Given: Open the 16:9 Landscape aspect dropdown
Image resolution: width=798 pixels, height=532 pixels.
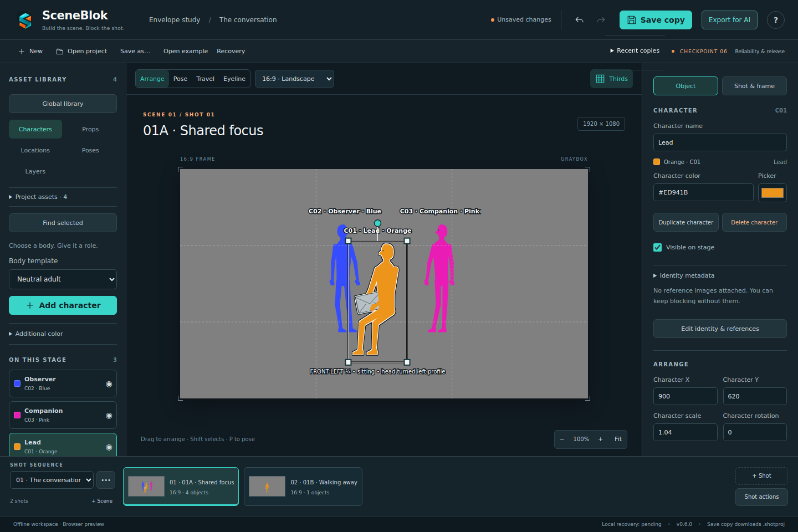Looking at the screenshot, I should coord(294,79).
